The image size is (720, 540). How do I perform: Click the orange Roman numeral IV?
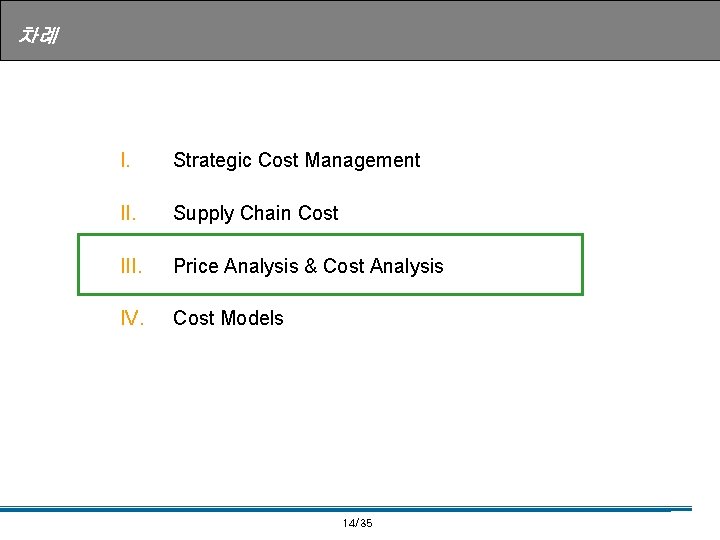131,318
